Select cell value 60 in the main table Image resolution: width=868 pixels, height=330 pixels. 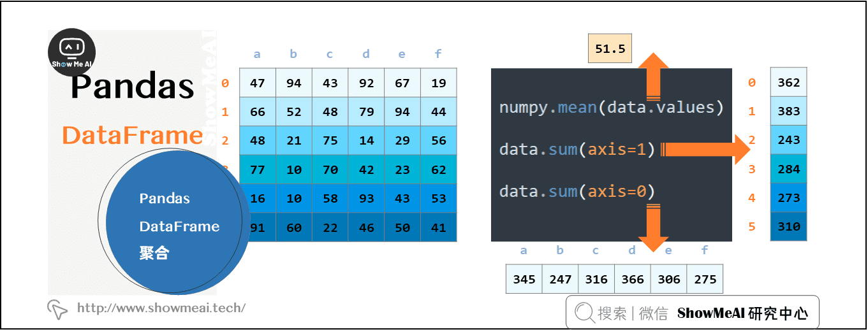click(x=294, y=227)
